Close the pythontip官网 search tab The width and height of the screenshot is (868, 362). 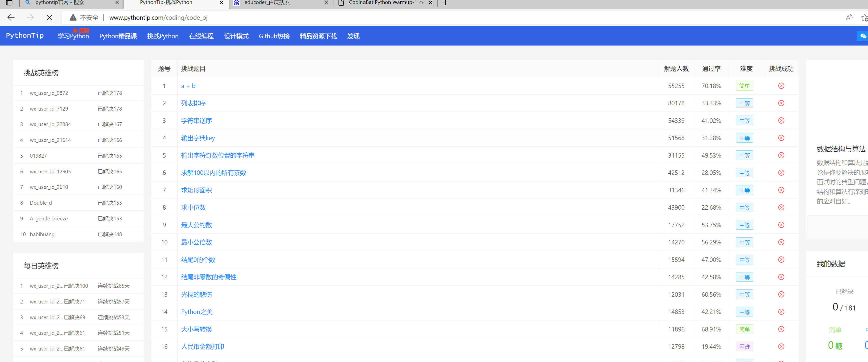point(117,3)
